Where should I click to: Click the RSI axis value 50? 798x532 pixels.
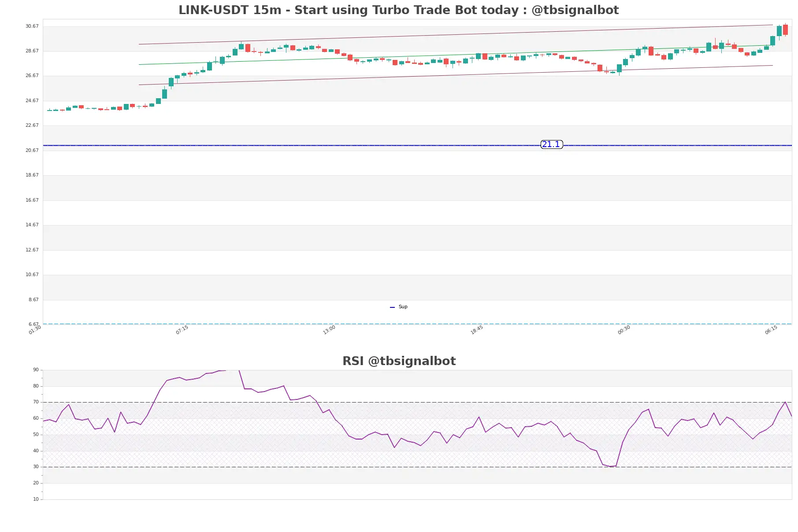36,435
